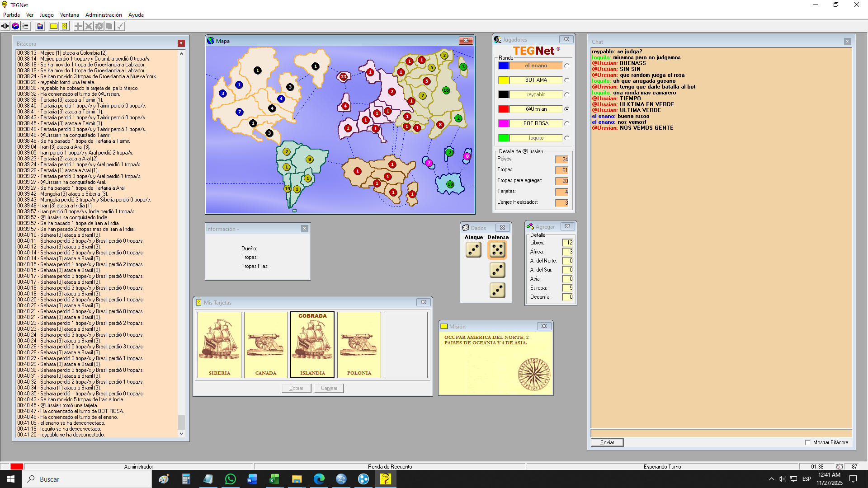
Task: Open the Administración menu
Action: (x=104, y=15)
